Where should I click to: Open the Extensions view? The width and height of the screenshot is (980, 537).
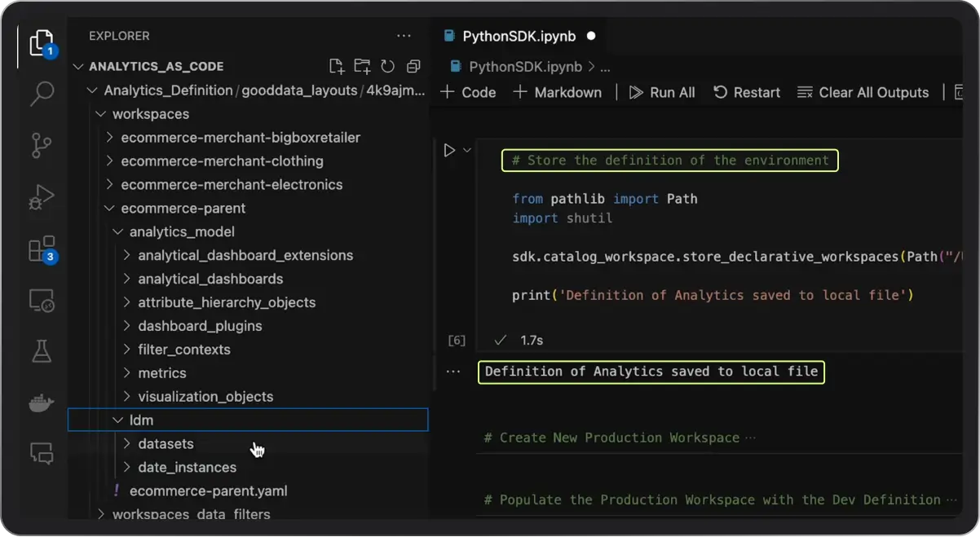point(41,249)
